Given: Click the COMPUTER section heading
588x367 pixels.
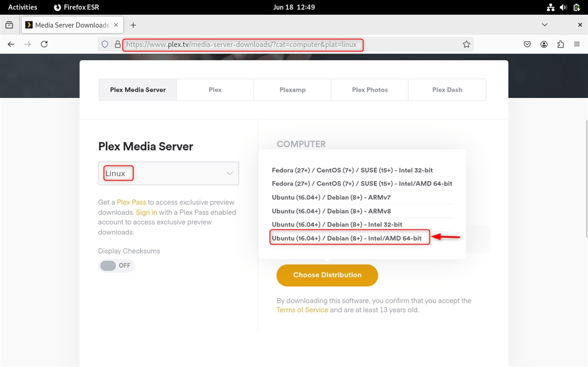Looking at the screenshot, I should pos(301,144).
